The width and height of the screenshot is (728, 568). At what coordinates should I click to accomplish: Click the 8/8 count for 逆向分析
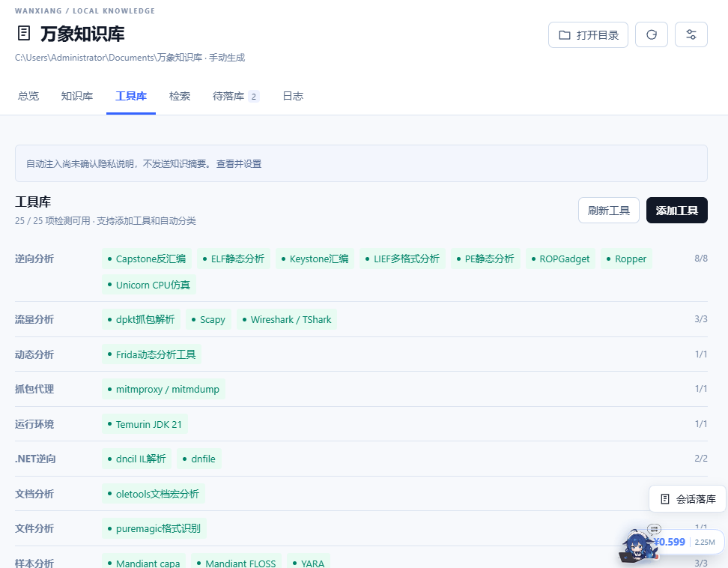[701, 259]
